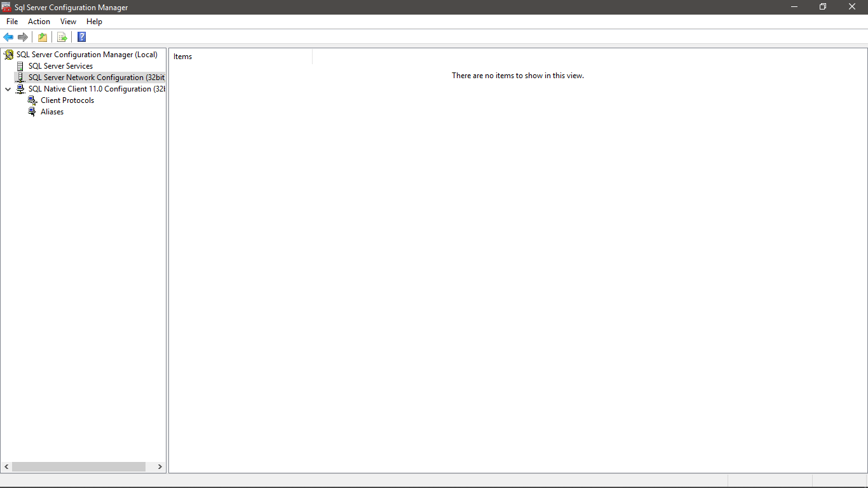
Task: Select SQL Server Services in tree
Action: (x=60, y=66)
